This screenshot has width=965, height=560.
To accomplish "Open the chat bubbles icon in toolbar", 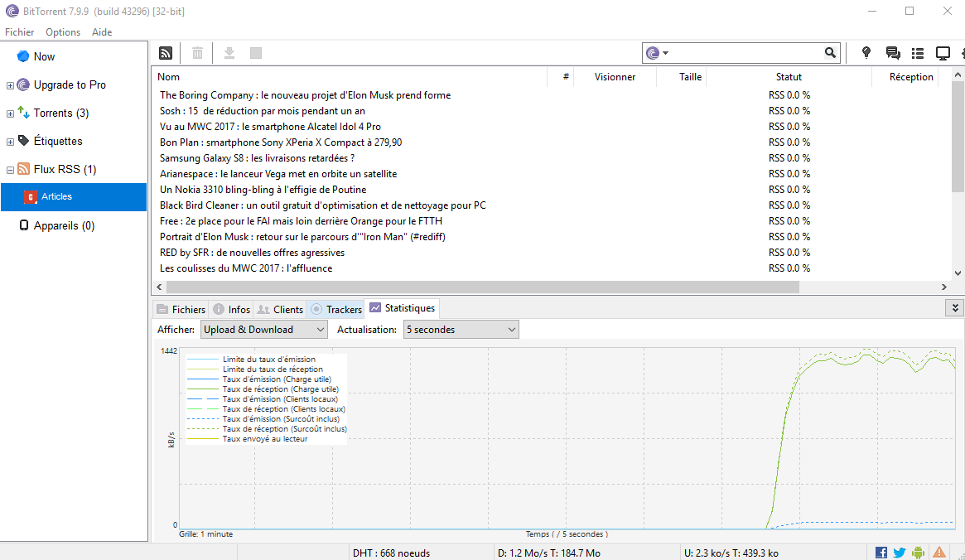I will [893, 53].
